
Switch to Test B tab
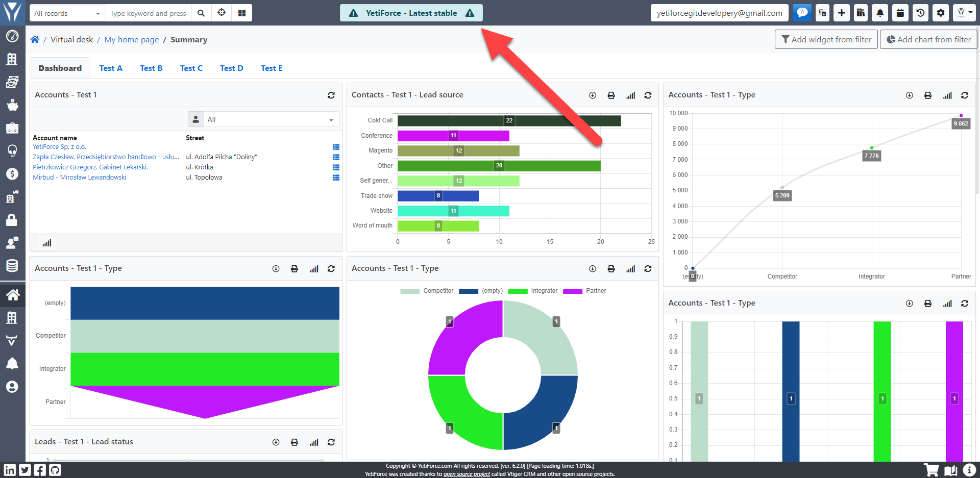click(151, 68)
